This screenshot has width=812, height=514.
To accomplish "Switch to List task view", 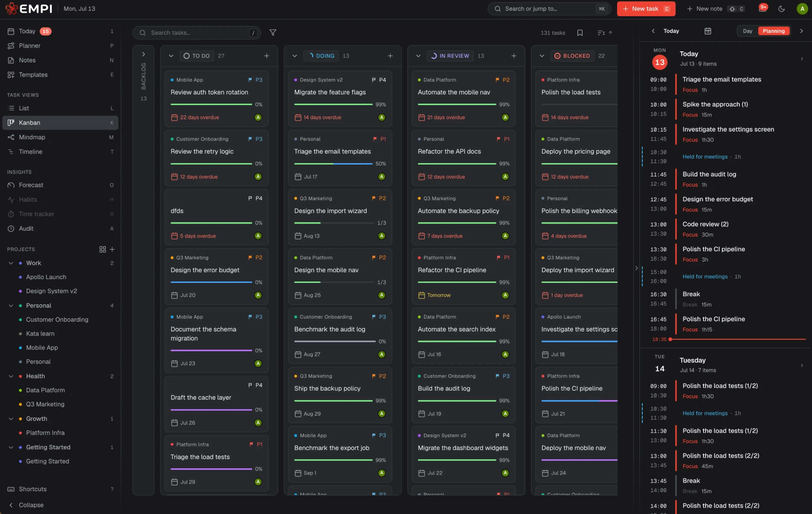I will pyautogui.click(x=60, y=108).
